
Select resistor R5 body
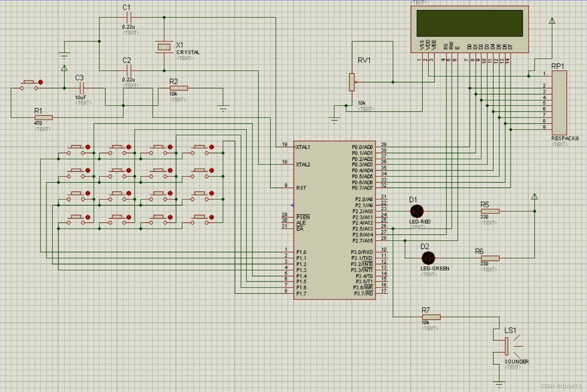pos(490,211)
